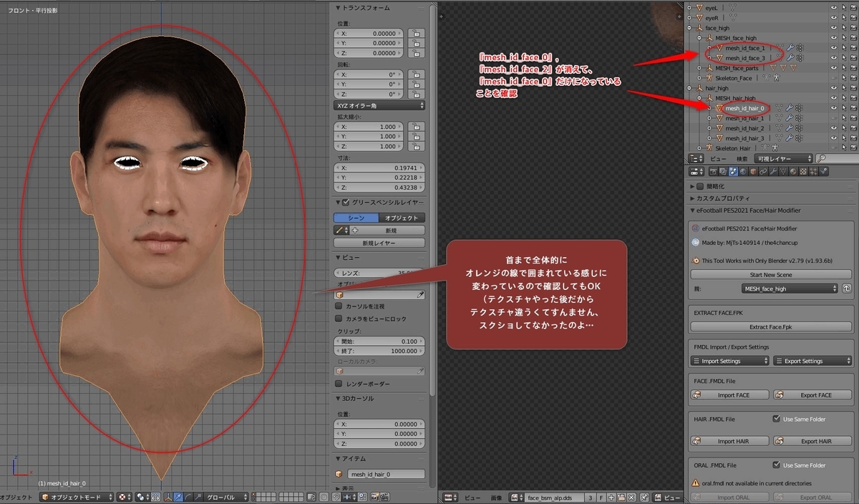Click the eyedropper icon in the View panel
Screen dimensions: 859x504
click(420, 294)
